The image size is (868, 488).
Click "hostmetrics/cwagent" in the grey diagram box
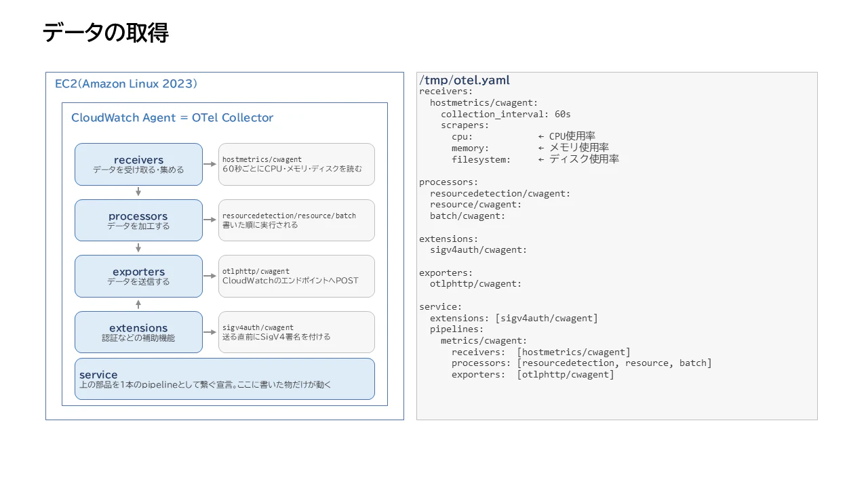pos(262,159)
